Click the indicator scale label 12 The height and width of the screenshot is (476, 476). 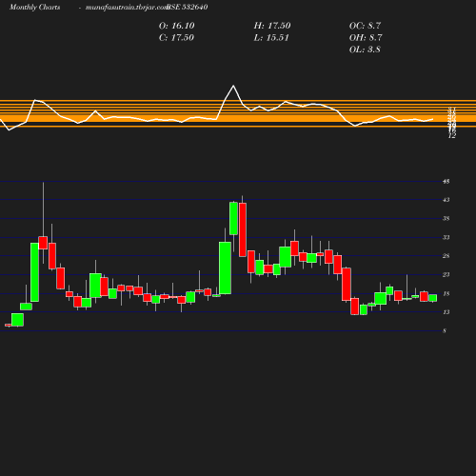452,135
